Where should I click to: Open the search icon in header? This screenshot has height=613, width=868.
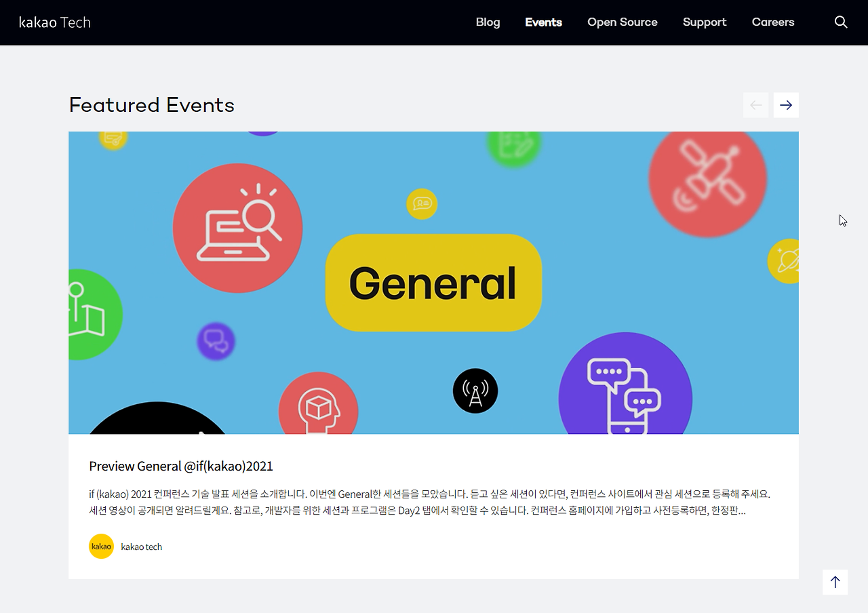(841, 22)
